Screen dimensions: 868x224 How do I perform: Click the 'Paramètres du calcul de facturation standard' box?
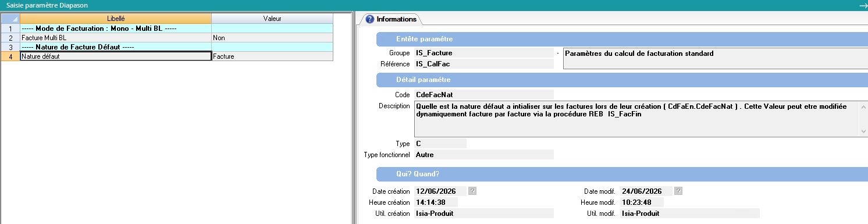(715, 59)
